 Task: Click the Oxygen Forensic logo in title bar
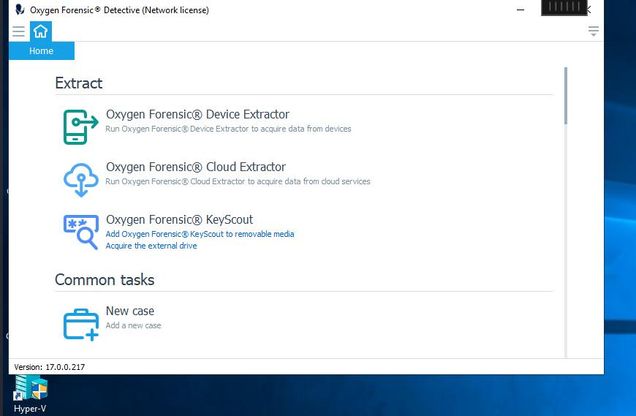[x=19, y=9]
